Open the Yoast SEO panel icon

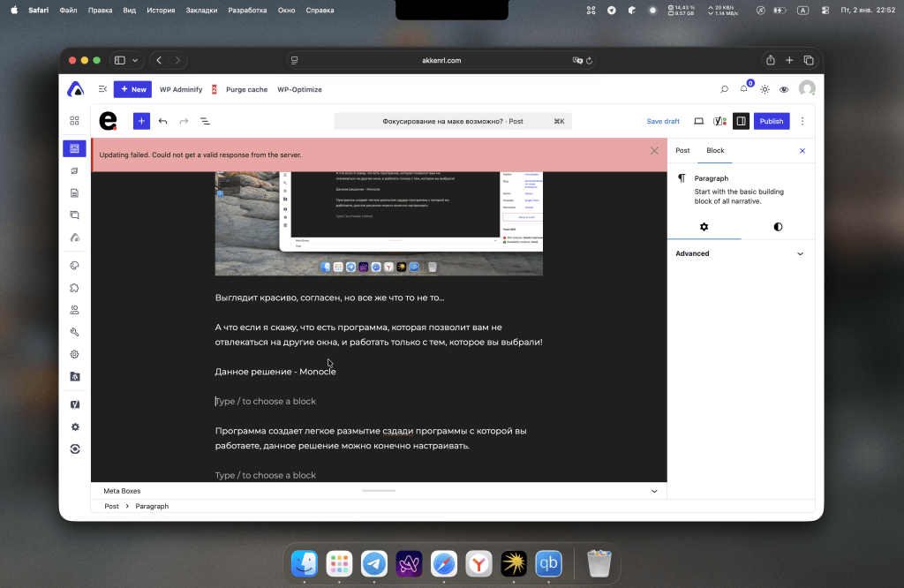coord(719,121)
